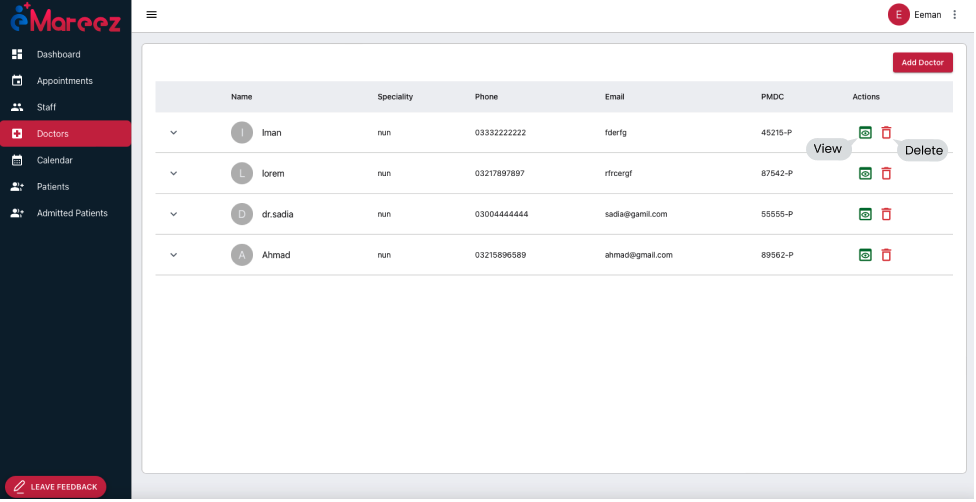
Task: Click the name lorem
Action: point(273,173)
